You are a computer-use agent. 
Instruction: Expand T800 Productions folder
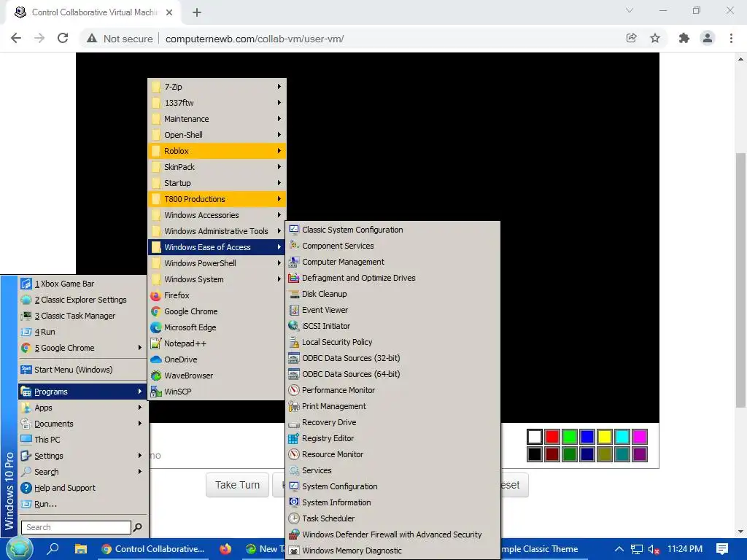point(217,199)
